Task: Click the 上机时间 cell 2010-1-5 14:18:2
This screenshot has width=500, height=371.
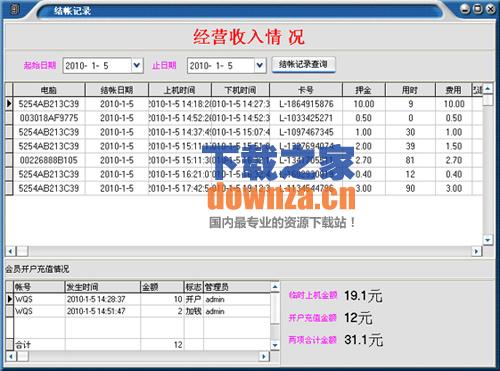Action: [x=180, y=104]
